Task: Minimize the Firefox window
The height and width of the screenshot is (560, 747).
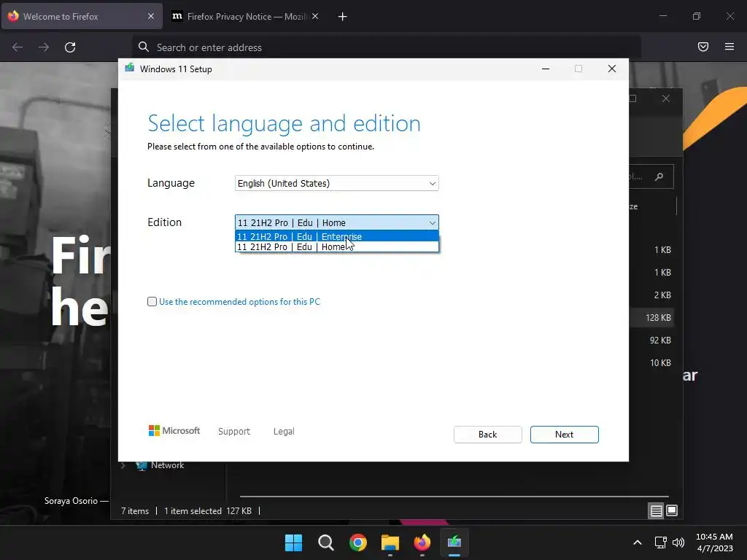Action: [663, 16]
